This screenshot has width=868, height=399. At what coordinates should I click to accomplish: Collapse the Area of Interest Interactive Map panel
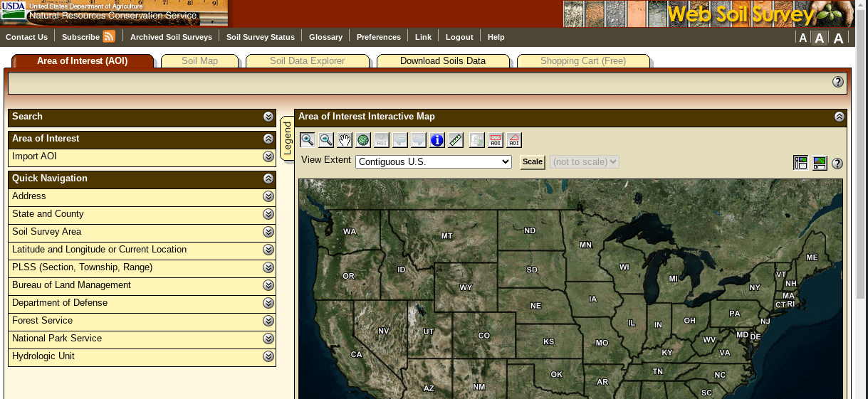(840, 117)
